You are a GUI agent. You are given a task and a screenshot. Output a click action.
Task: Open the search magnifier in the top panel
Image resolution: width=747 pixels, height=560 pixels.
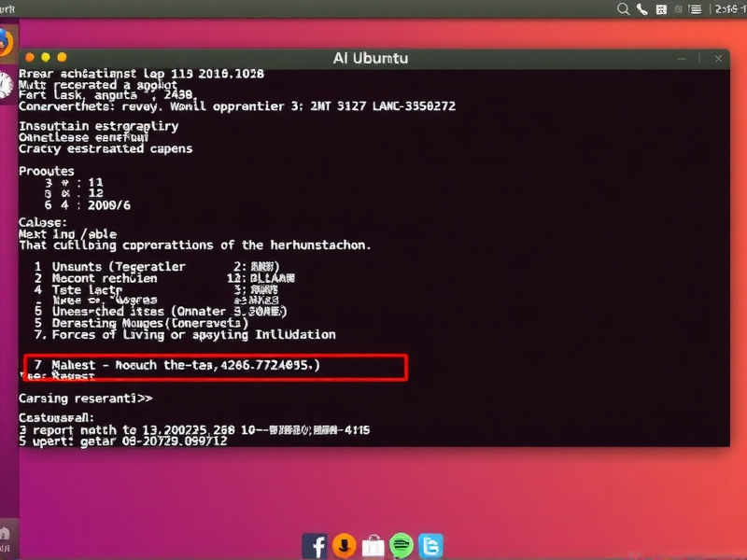tap(623, 9)
